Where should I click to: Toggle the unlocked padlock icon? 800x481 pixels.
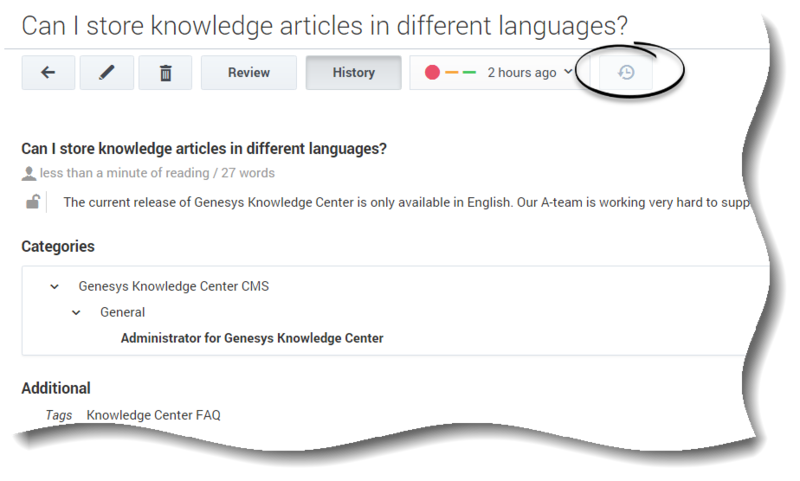(33, 202)
